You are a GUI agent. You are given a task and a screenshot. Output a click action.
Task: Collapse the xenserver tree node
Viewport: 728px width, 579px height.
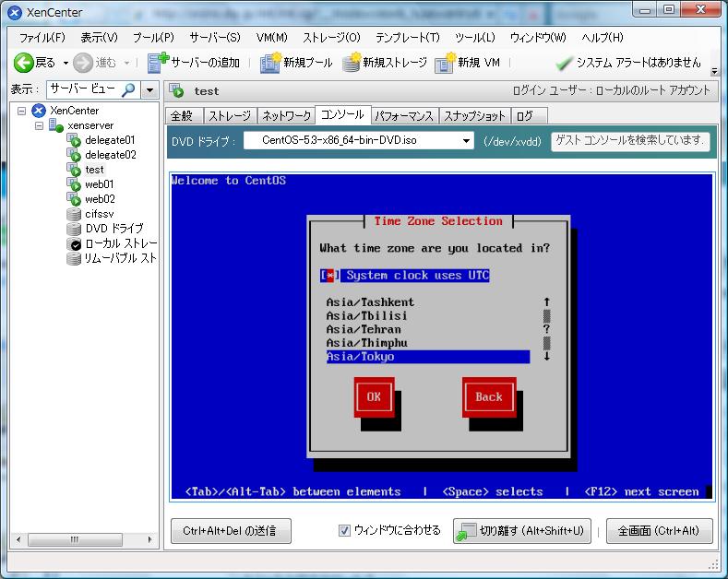(40, 125)
